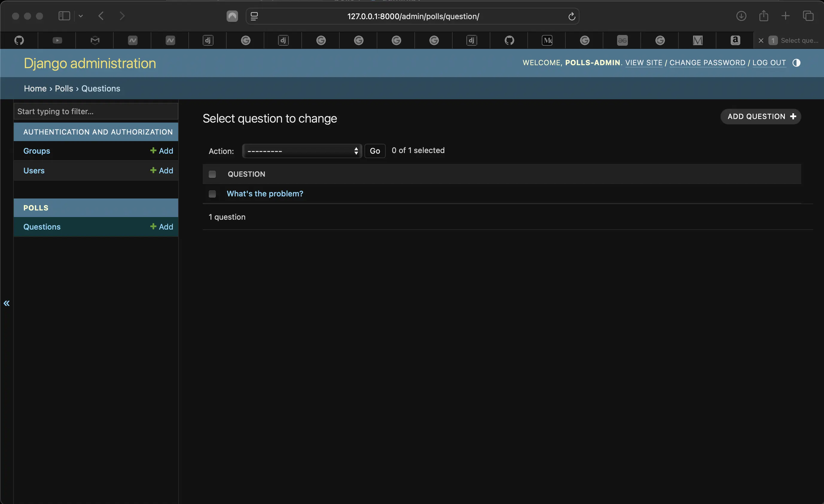Show tab overview icon
This screenshot has width=824, height=504.
pyautogui.click(x=808, y=16)
